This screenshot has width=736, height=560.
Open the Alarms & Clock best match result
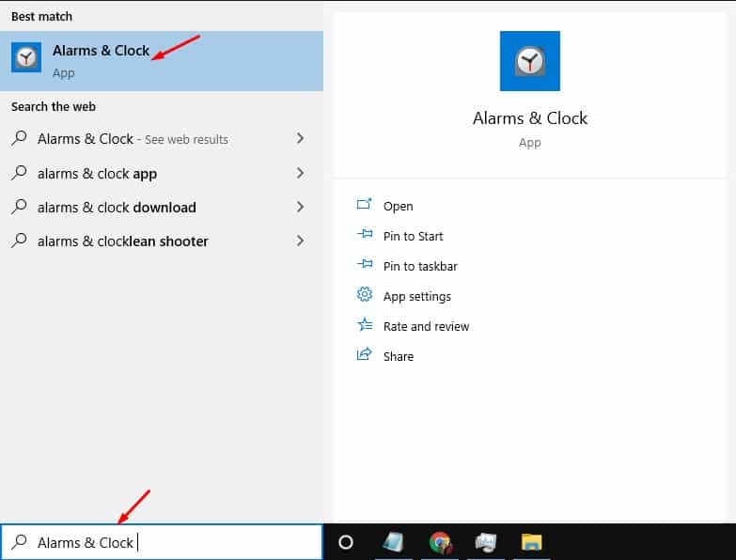pos(162,61)
